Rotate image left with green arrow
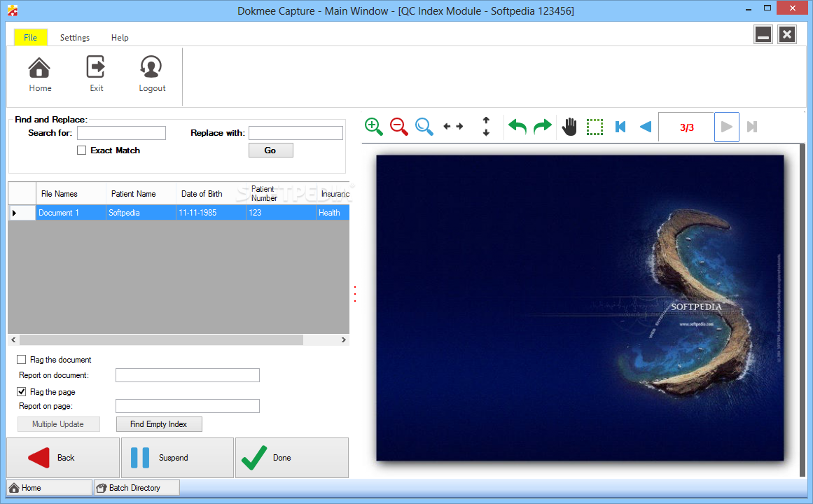 coord(517,127)
